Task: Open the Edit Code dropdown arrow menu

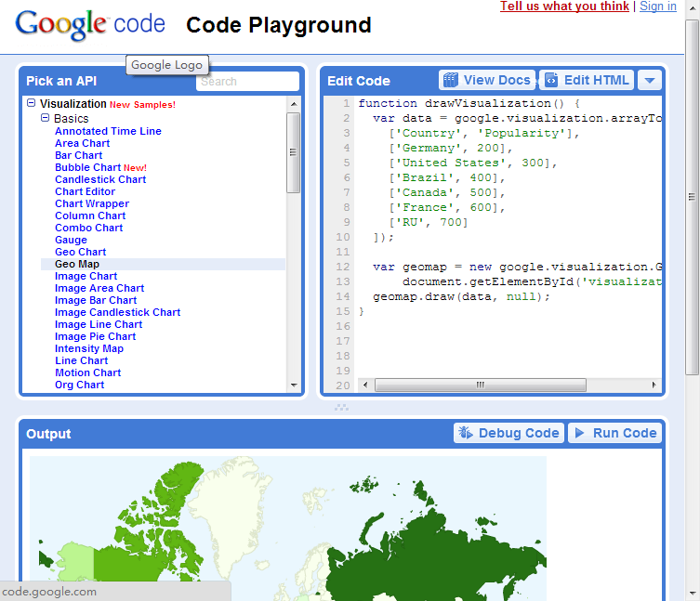Action: [650, 80]
